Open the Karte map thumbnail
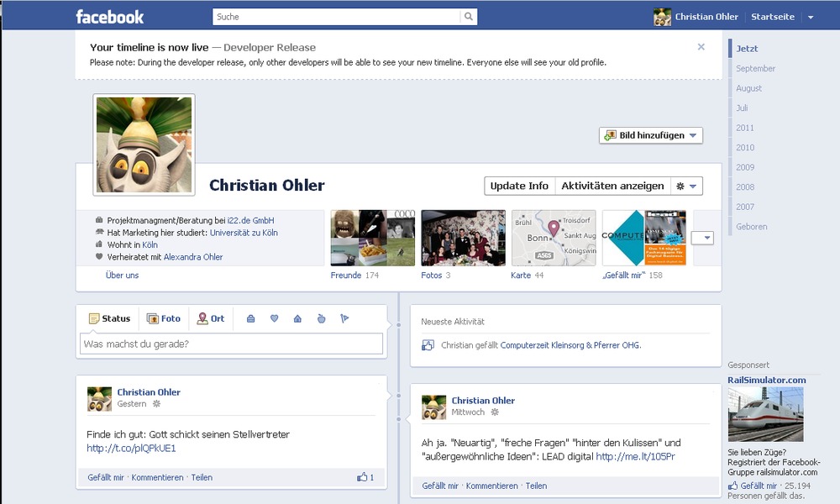Viewport: 840px width, 504px height. 554,238
